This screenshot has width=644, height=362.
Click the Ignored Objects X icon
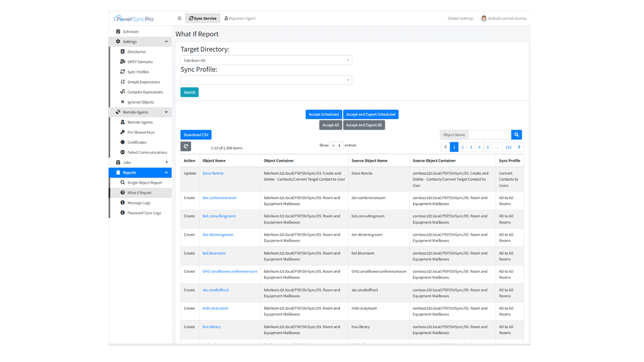point(122,102)
